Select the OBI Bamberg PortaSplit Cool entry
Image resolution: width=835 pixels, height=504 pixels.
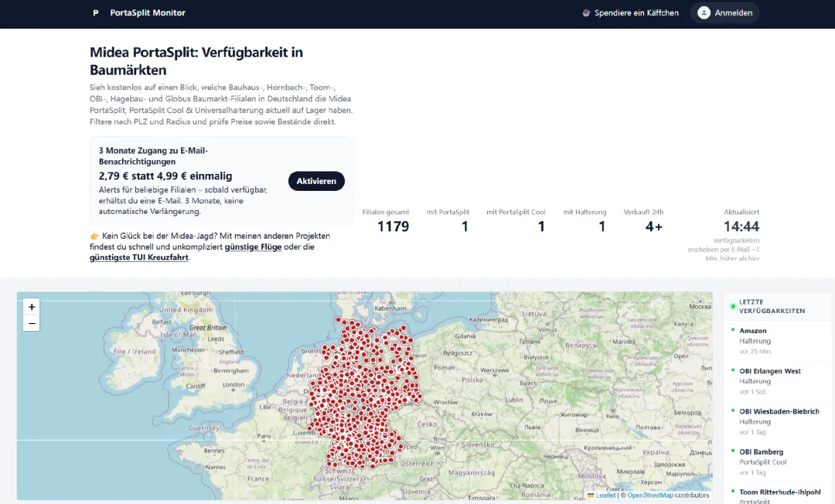pyautogui.click(x=778, y=462)
